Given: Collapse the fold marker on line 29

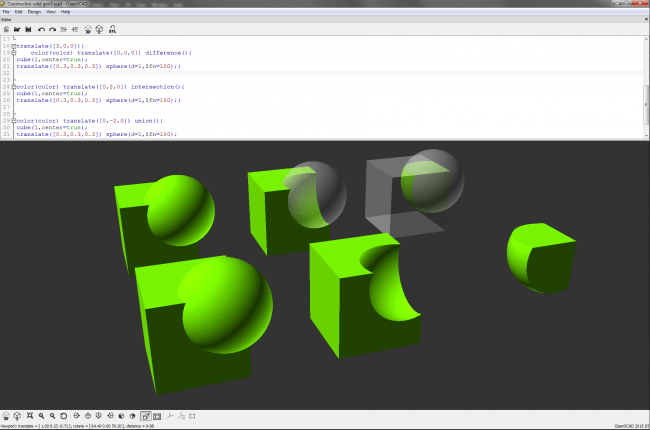Looking at the screenshot, I should click(14, 121).
